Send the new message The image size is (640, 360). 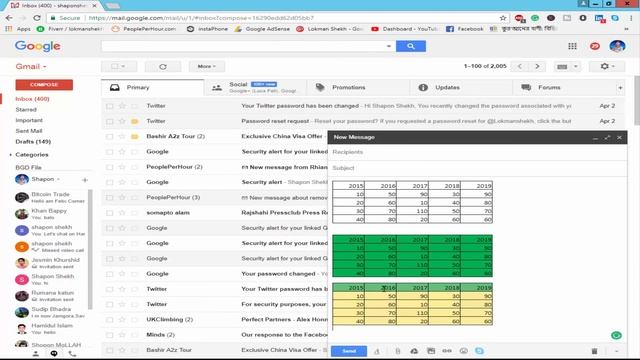coord(349,351)
